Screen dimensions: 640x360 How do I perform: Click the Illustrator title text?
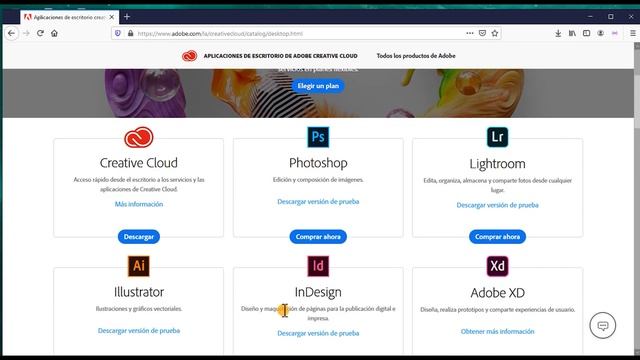pyautogui.click(x=139, y=292)
